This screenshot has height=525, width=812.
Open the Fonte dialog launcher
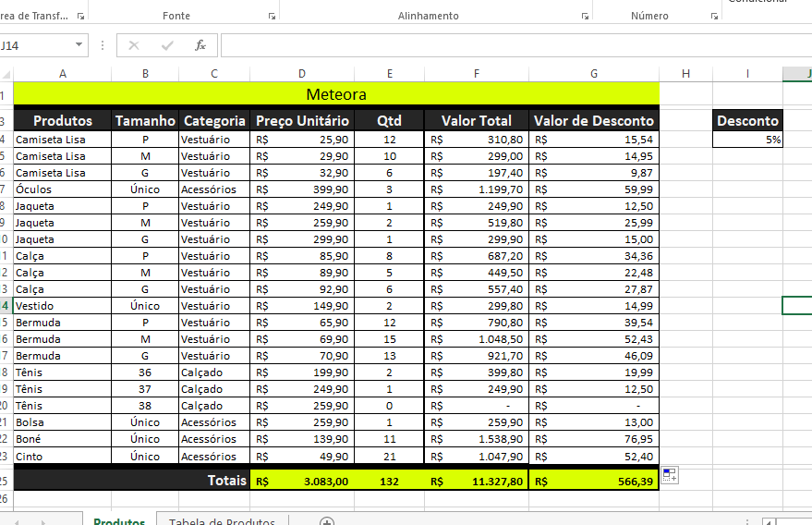272,17
